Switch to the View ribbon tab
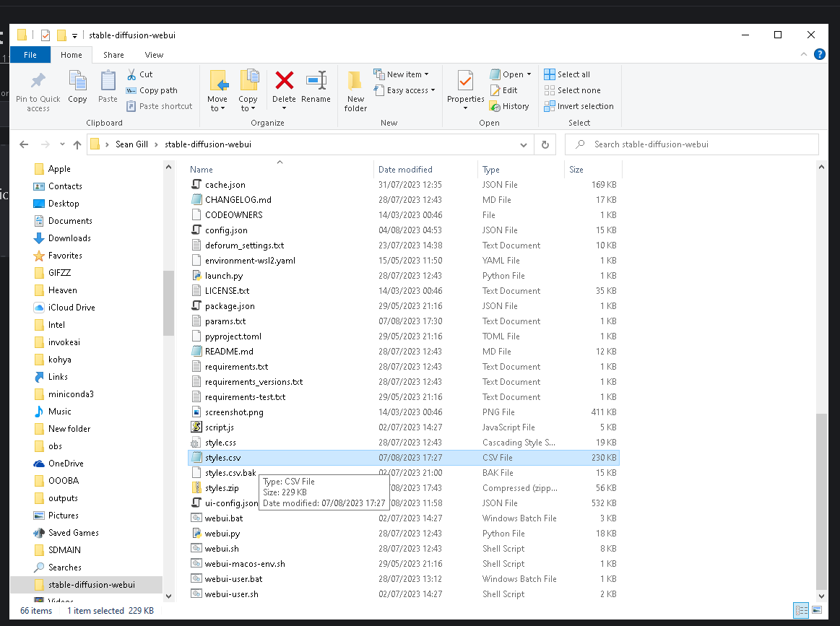840x626 pixels. (x=154, y=55)
